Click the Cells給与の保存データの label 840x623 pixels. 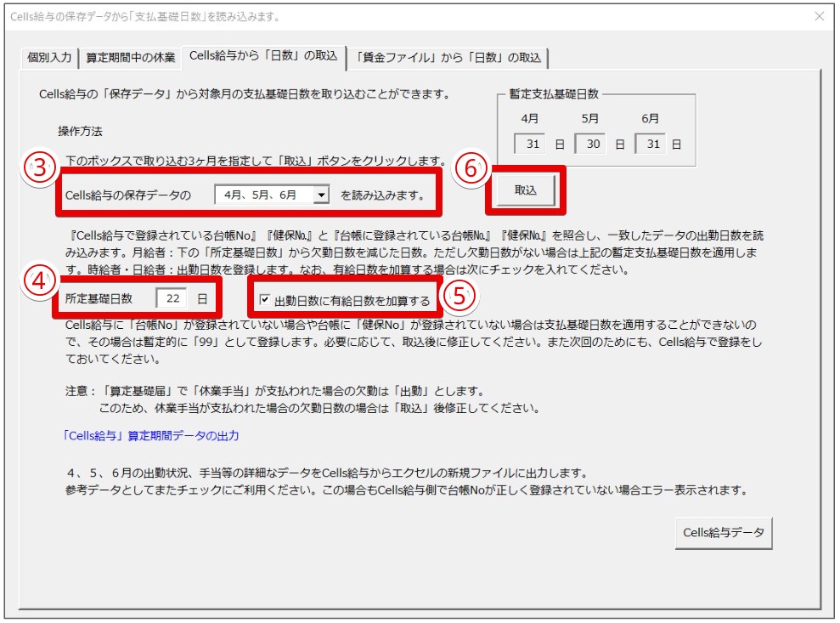pyautogui.click(x=128, y=195)
